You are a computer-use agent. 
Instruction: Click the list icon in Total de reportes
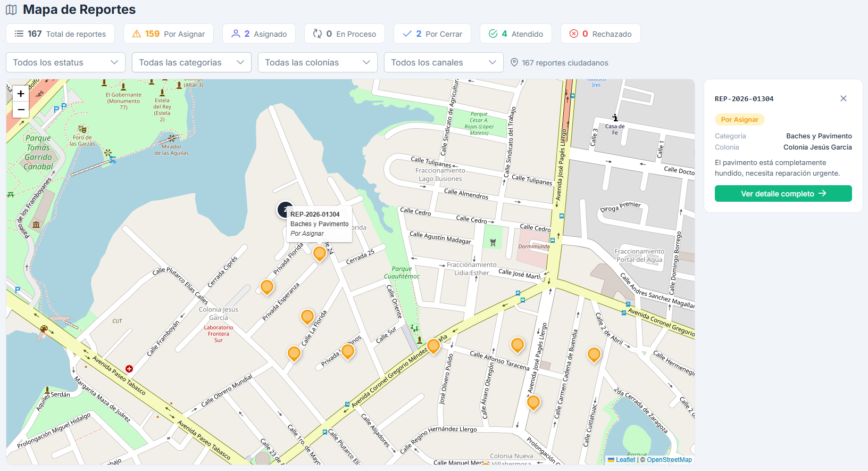pyautogui.click(x=19, y=34)
